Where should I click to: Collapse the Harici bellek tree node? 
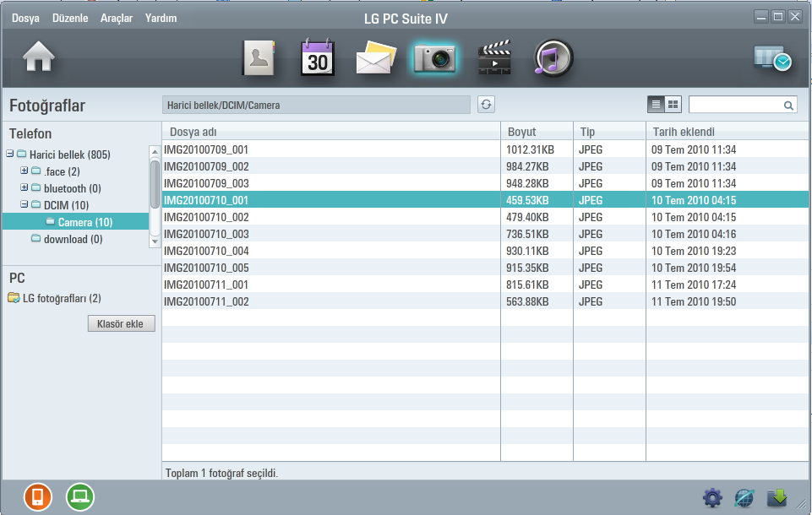(9, 154)
